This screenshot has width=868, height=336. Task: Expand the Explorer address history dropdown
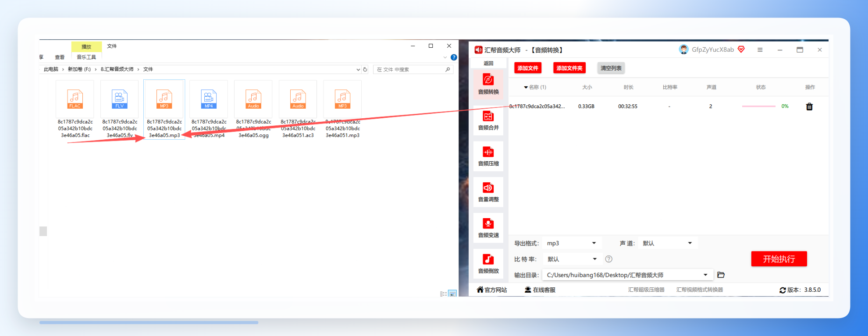click(x=358, y=69)
